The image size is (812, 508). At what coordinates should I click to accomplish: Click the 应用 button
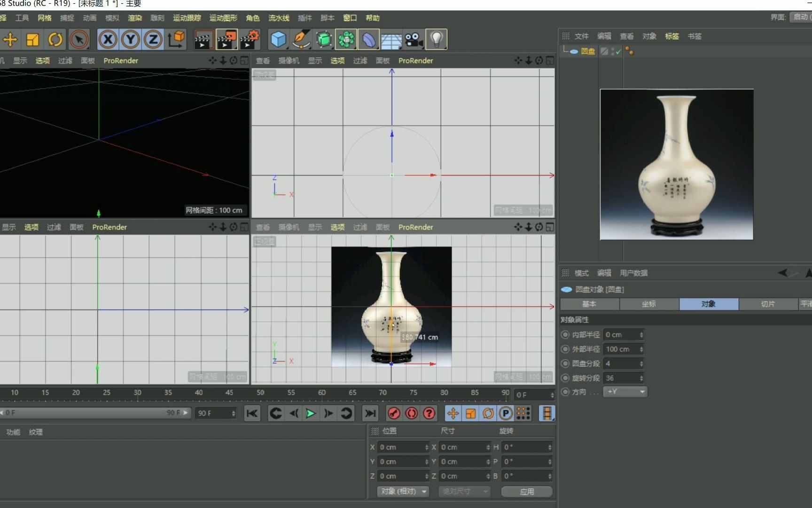[x=527, y=492]
